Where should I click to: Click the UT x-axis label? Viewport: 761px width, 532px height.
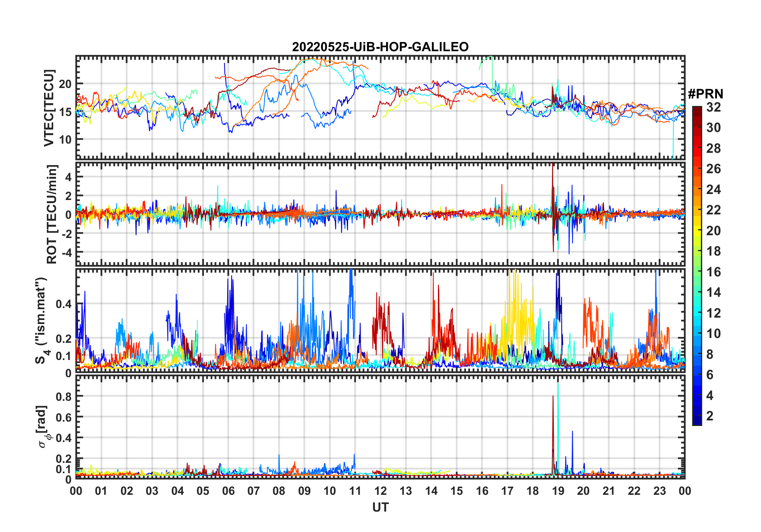pos(380,507)
